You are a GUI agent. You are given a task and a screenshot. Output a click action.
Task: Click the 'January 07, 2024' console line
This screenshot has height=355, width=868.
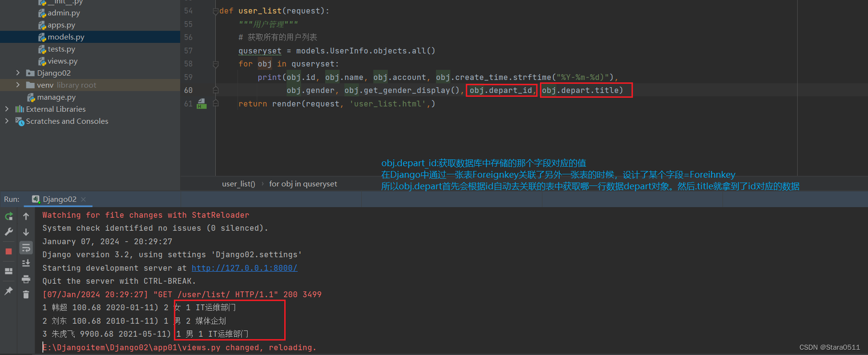[107, 241]
